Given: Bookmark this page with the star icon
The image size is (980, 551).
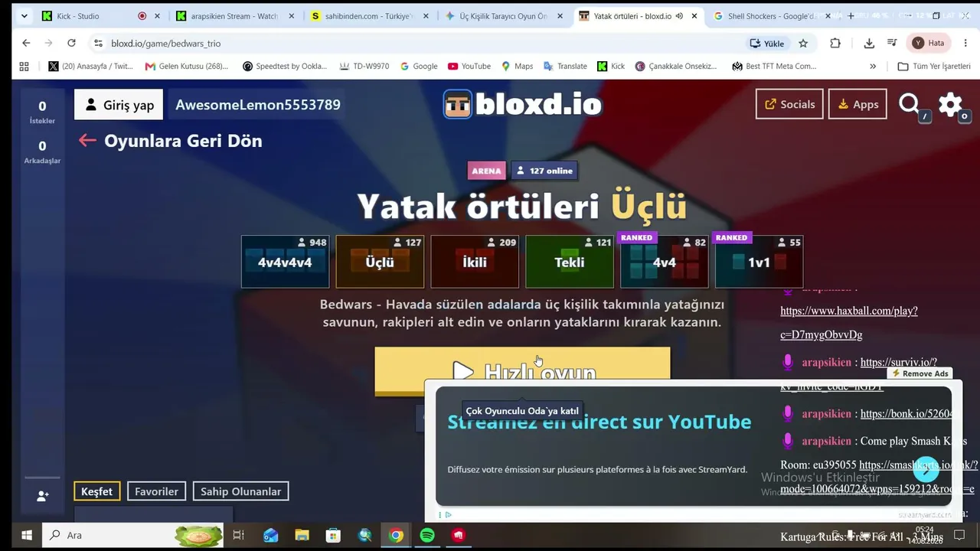Looking at the screenshot, I should [803, 44].
